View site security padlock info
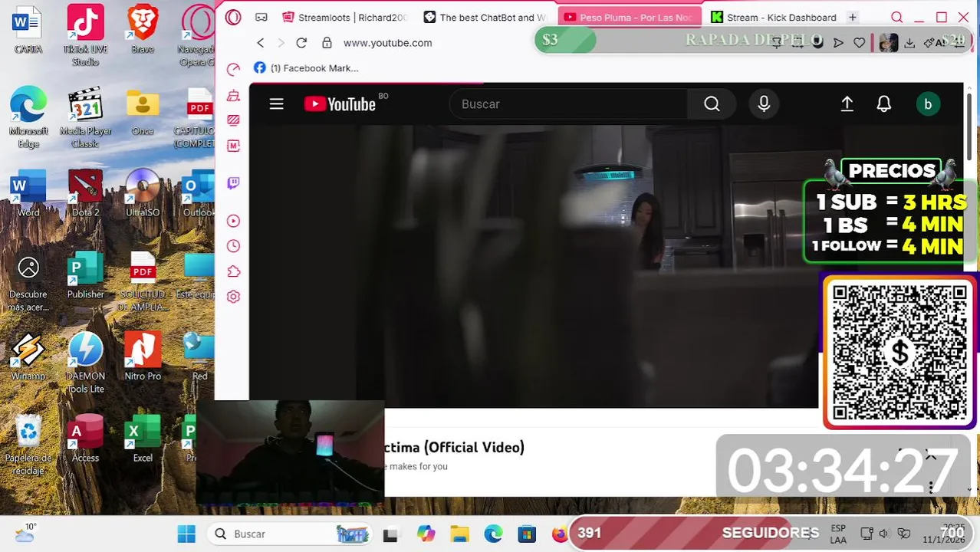Image resolution: width=980 pixels, height=552 pixels. (x=327, y=43)
